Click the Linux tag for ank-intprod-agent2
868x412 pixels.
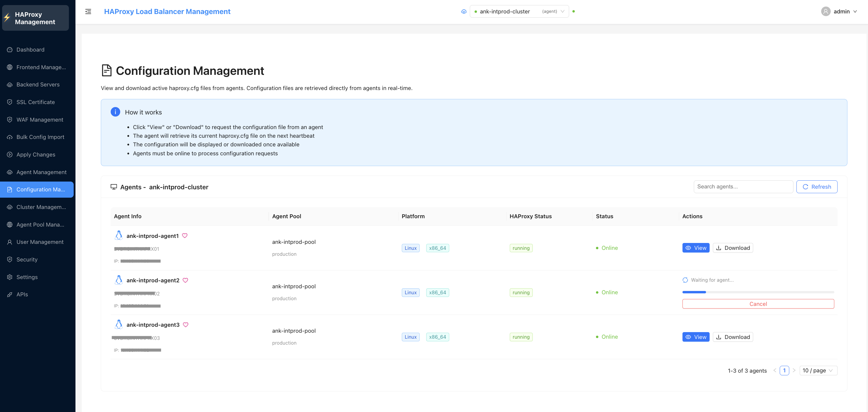pos(410,292)
